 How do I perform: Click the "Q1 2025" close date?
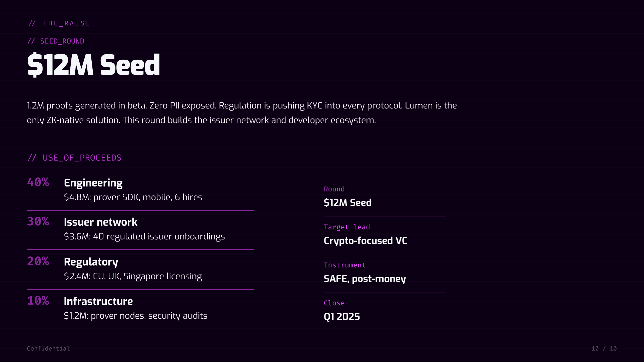(342, 317)
